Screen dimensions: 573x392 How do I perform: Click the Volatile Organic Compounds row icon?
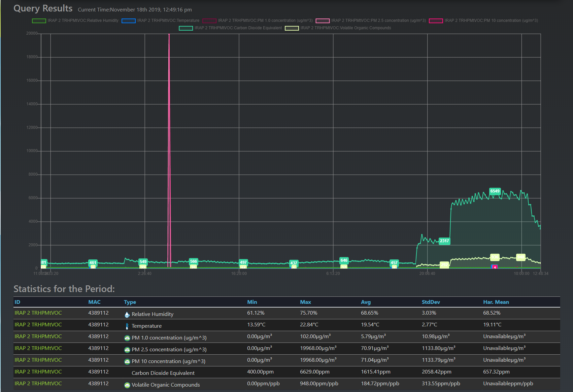pyautogui.click(x=127, y=385)
